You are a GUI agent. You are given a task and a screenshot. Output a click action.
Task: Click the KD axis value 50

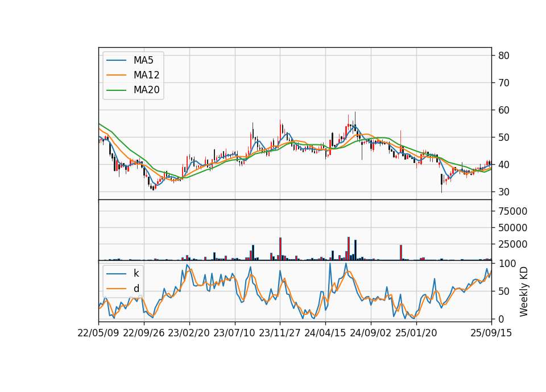tap(504, 291)
